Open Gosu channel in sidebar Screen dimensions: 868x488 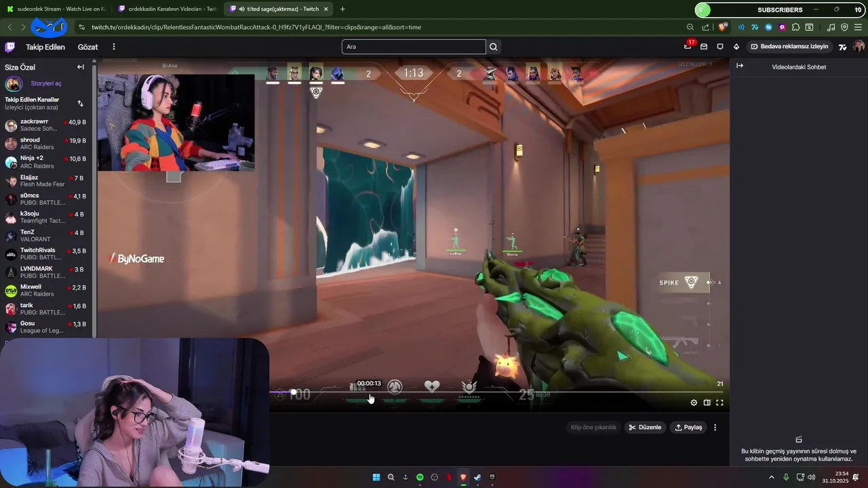tap(46, 327)
